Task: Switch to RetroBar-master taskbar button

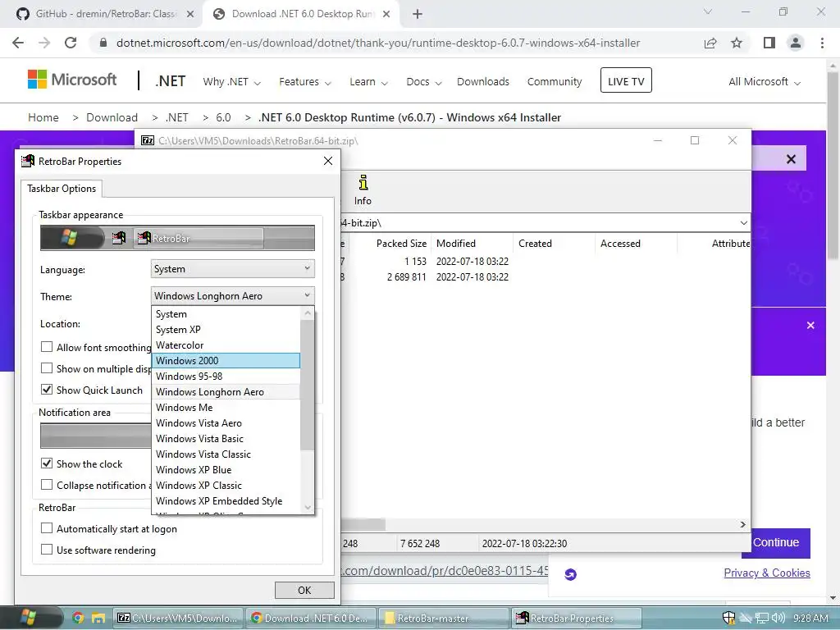Action: [x=443, y=619]
